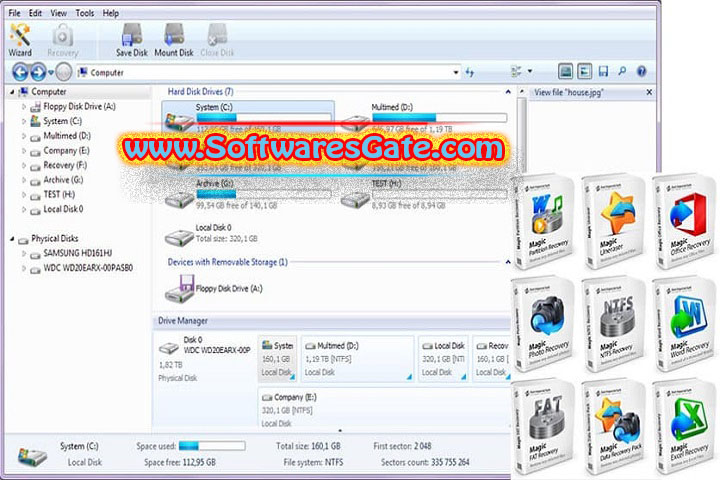Image resolution: width=720 pixels, height=480 pixels.
Task: Open the TEST (H:) drive icon
Action: pyautogui.click(x=355, y=199)
